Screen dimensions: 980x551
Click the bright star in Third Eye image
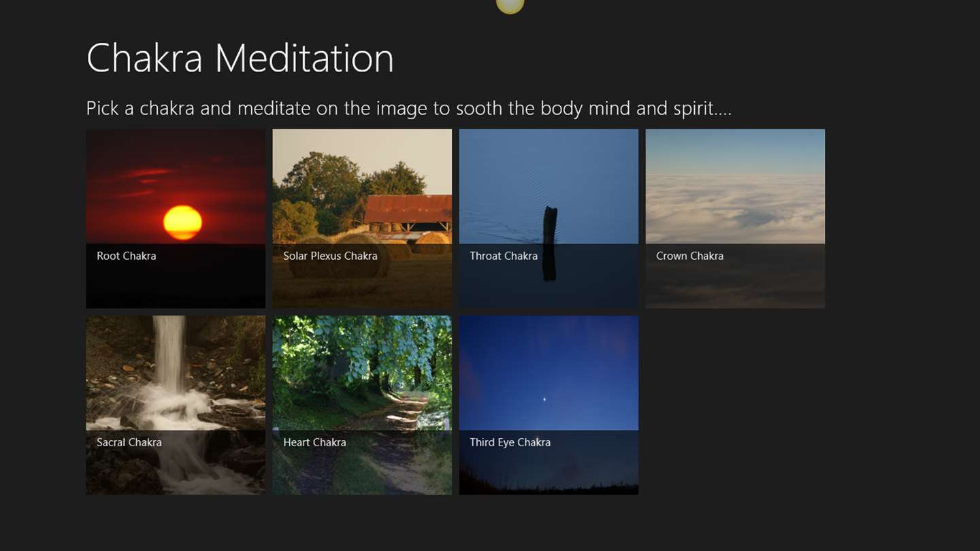(x=544, y=399)
